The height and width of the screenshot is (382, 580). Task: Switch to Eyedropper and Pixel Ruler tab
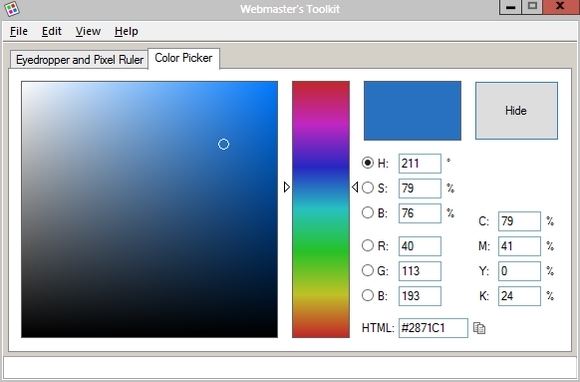point(79,60)
